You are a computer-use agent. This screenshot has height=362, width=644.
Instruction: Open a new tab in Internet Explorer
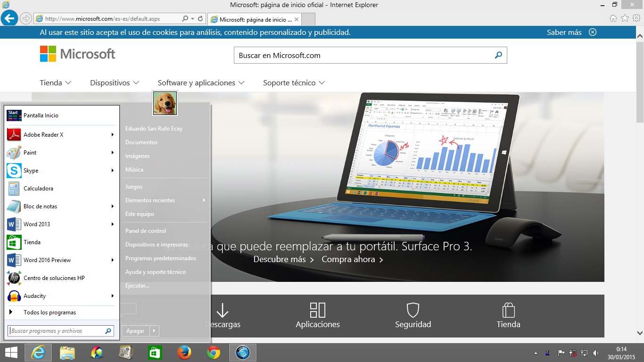[308, 19]
